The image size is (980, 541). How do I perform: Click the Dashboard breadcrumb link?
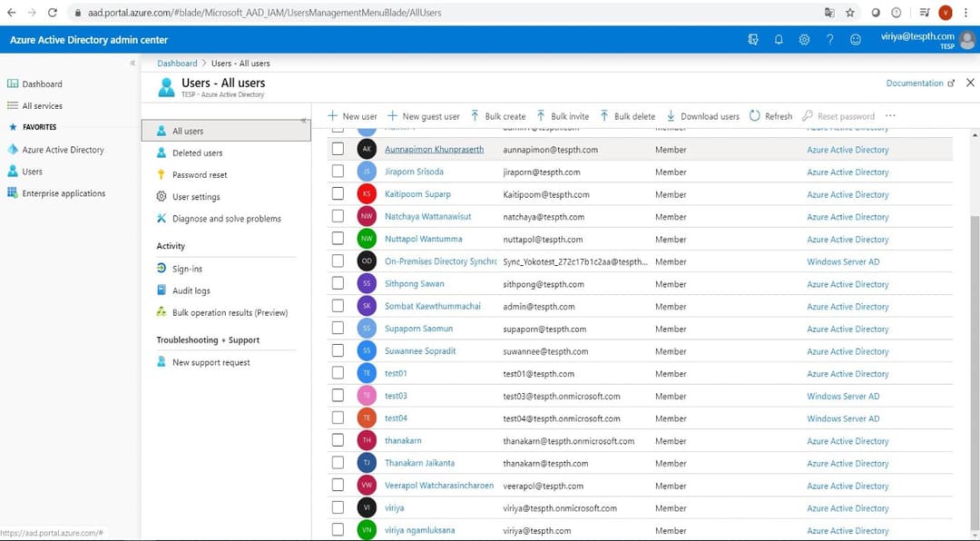177,64
